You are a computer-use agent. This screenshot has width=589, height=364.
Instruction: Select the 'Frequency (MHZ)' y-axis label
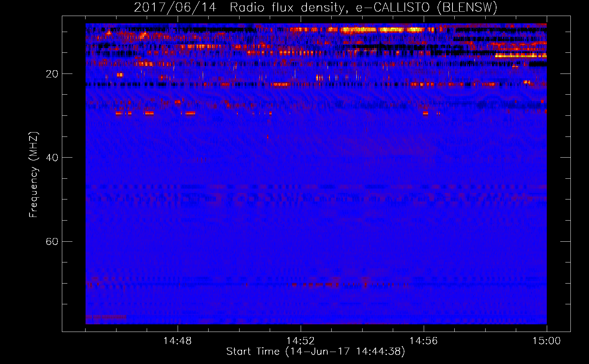[x=33, y=175]
